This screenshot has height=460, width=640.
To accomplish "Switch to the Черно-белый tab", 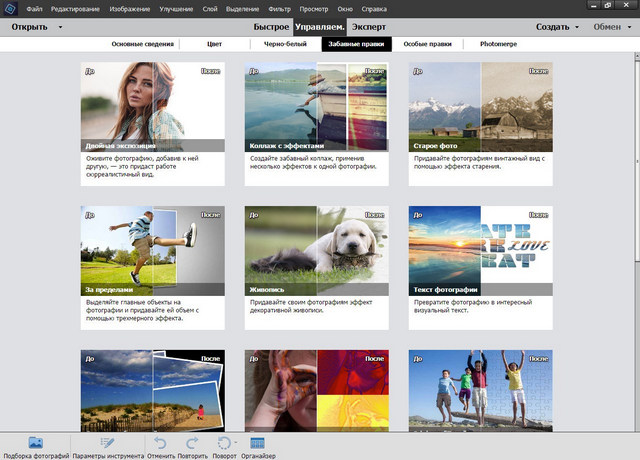I will 285,44.
